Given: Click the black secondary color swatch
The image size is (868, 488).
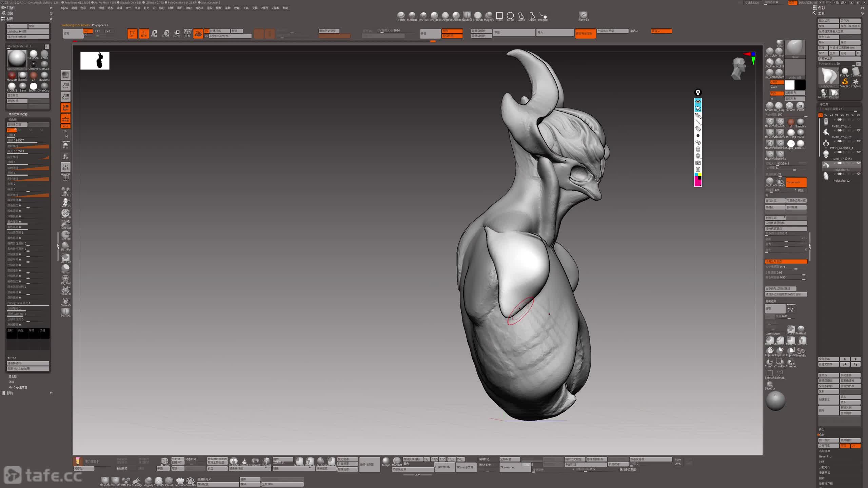Looking at the screenshot, I should tap(801, 84).
